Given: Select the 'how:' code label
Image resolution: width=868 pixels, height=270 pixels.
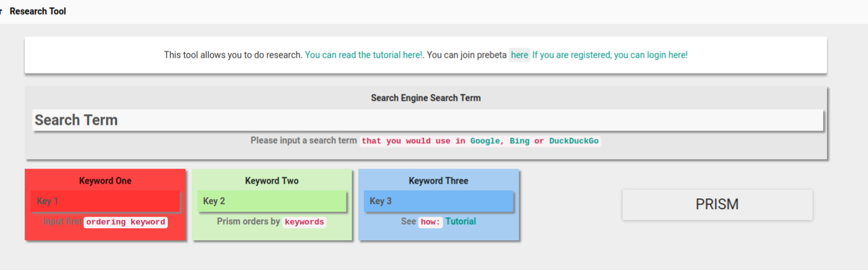Looking at the screenshot, I should click(431, 222).
